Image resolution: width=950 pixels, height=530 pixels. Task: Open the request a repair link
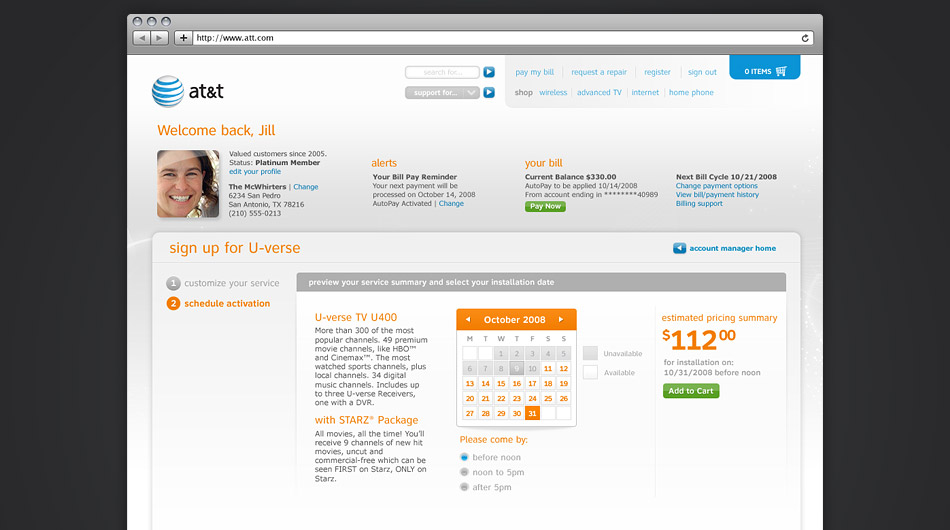[599, 72]
